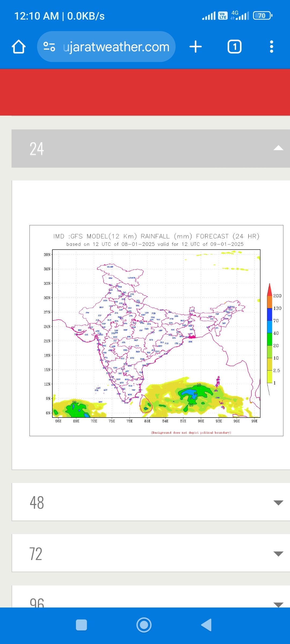The width and height of the screenshot is (290, 644).
Task: Tap the 24 accordion header label
Action: 37,149
